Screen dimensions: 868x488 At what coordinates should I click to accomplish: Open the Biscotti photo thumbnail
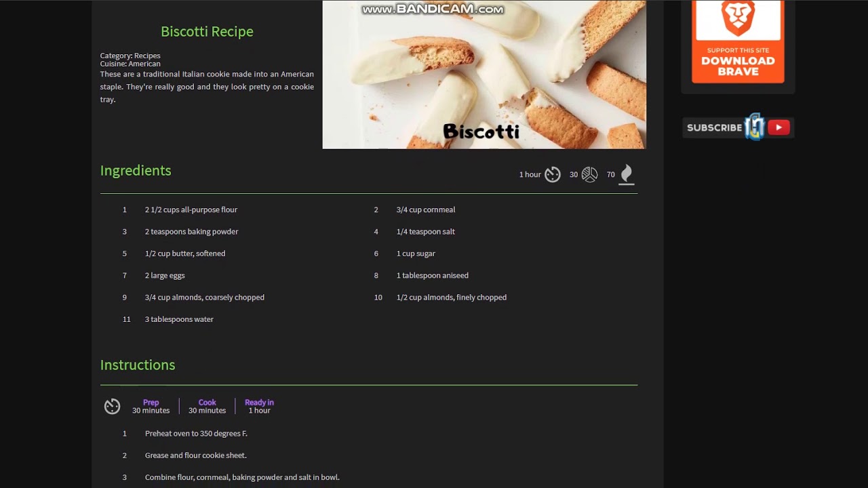point(484,75)
